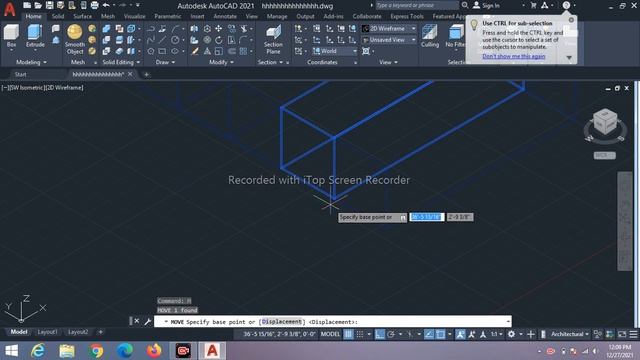Click the Open file icon in quick access toolbar
The height and width of the screenshot is (360, 640).
click(38, 5)
